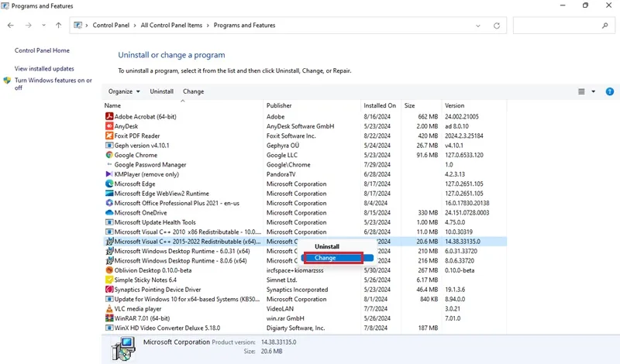
Task: Click the WinRAR 7.01 icon
Action: tap(109, 318)
